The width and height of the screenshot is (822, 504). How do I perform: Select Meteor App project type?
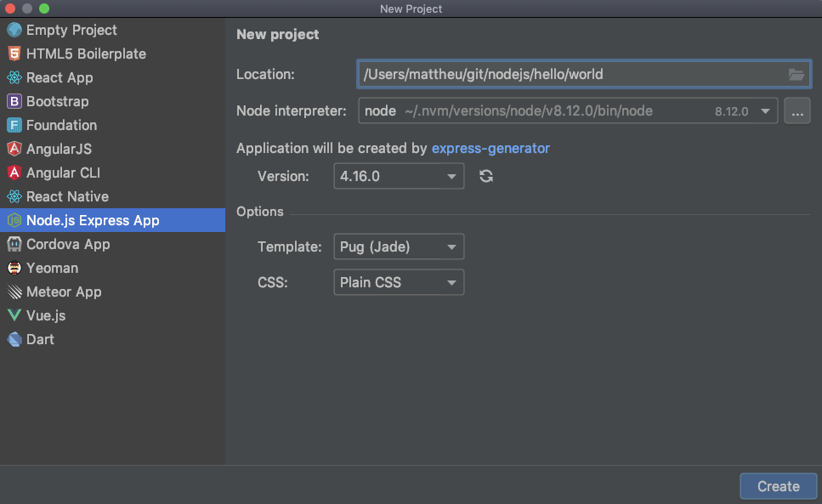[113, 292]
